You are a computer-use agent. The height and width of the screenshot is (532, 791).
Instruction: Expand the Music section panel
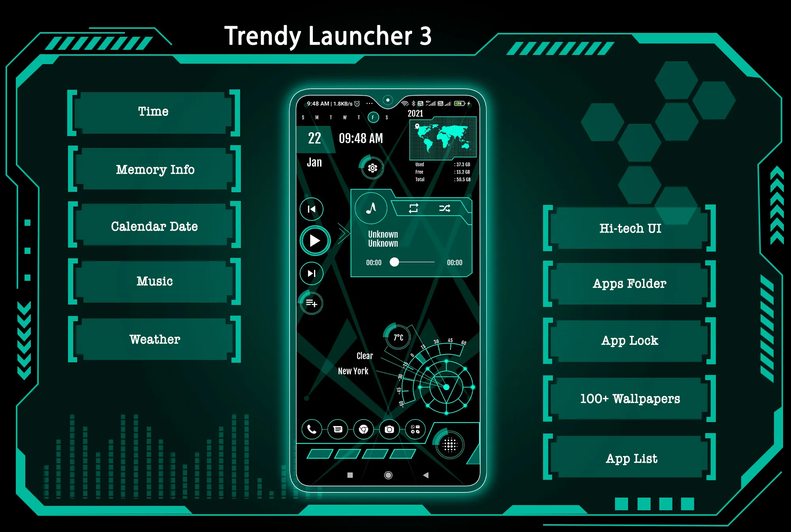point(154,282)
